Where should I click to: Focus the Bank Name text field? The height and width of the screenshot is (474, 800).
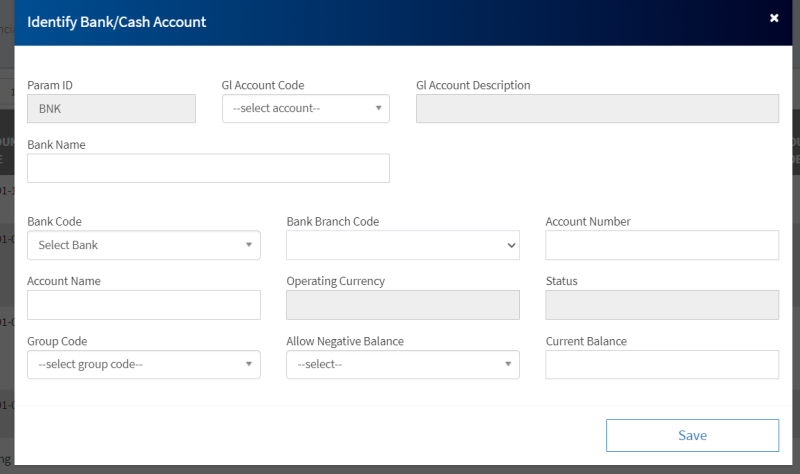pyautogui.click(x=208, y=168)
